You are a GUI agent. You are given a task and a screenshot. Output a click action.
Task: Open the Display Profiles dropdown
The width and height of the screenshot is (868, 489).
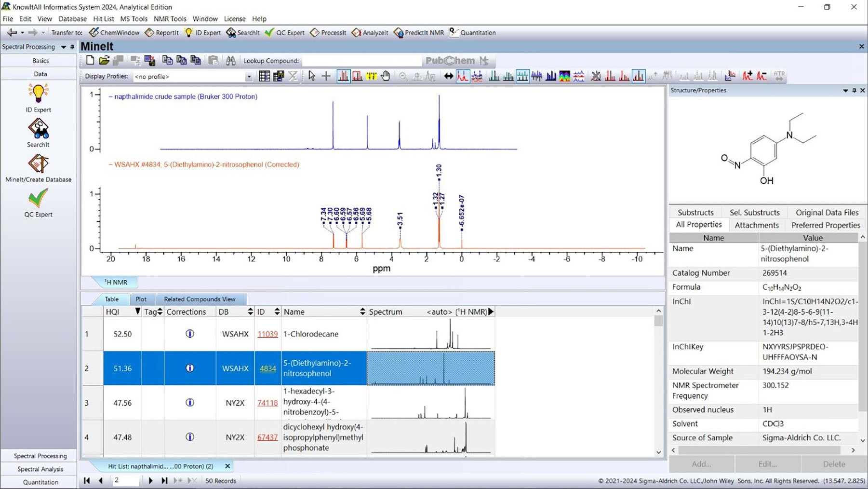[249, 77]
